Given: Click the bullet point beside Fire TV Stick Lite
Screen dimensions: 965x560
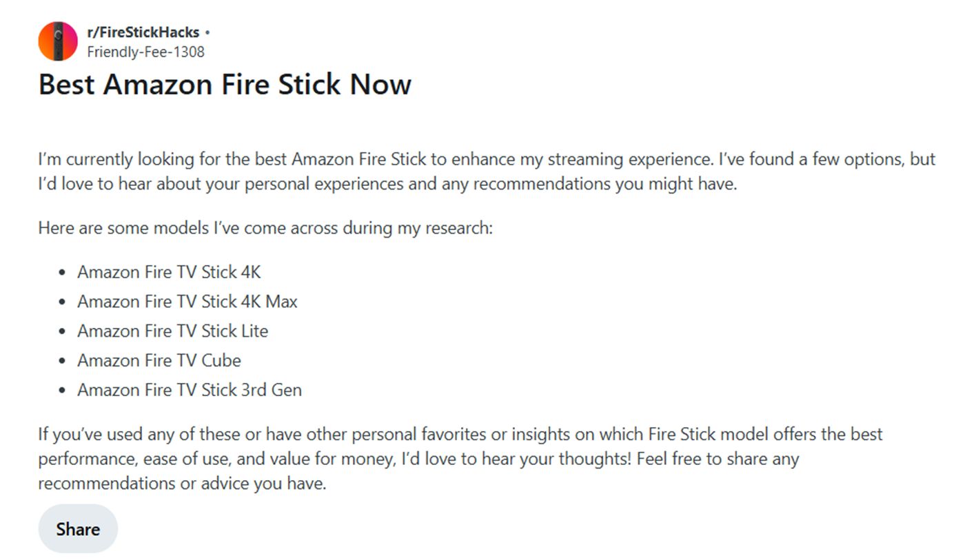Looking at the screenshot, I should tap(63, 331).
